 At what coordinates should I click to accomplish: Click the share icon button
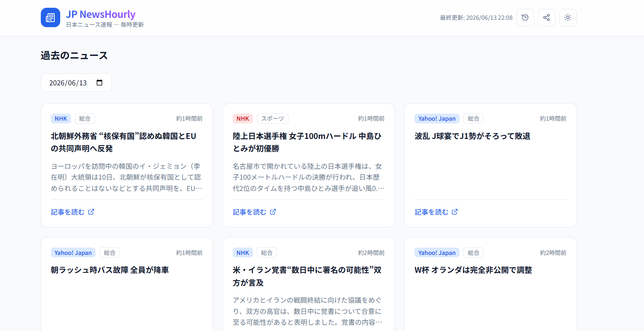coord(547,17)
